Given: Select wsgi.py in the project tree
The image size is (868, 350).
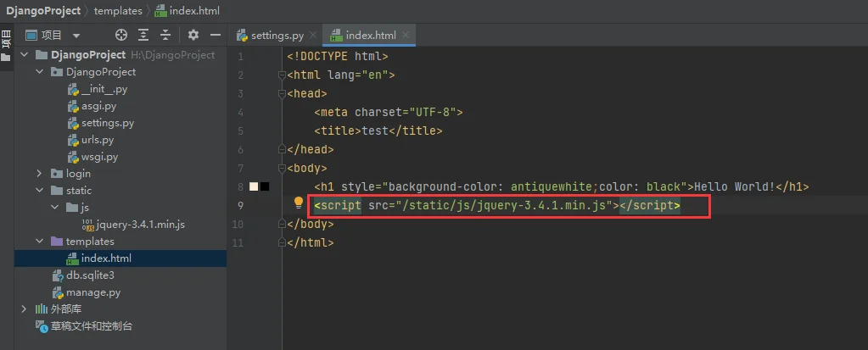Looking at the screenshot, I should click(99, 157).
